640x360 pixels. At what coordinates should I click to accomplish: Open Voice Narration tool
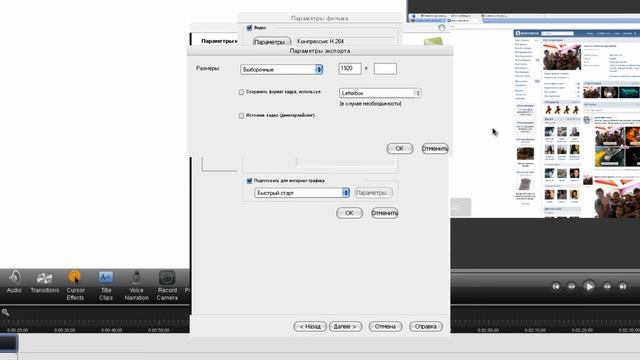136,285
